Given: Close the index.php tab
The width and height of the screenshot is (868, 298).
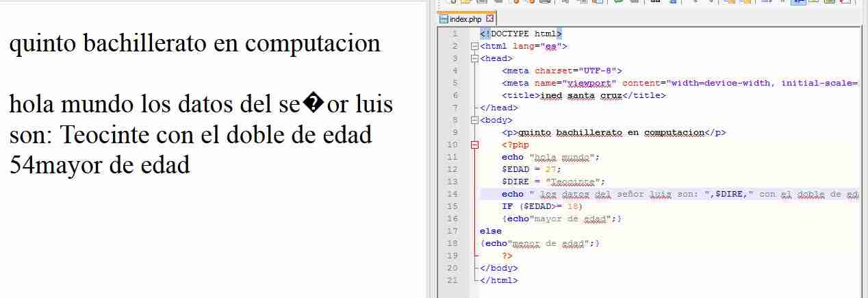Looking at the screenshot, I should coord(489,18).
